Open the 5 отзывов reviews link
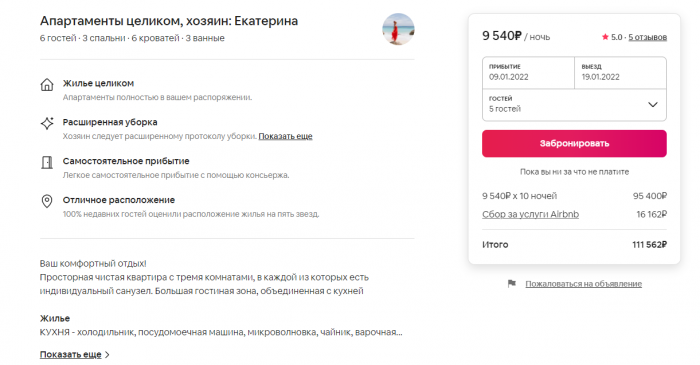The height and width of the screenshot is (365, 700). click(647, 37)
